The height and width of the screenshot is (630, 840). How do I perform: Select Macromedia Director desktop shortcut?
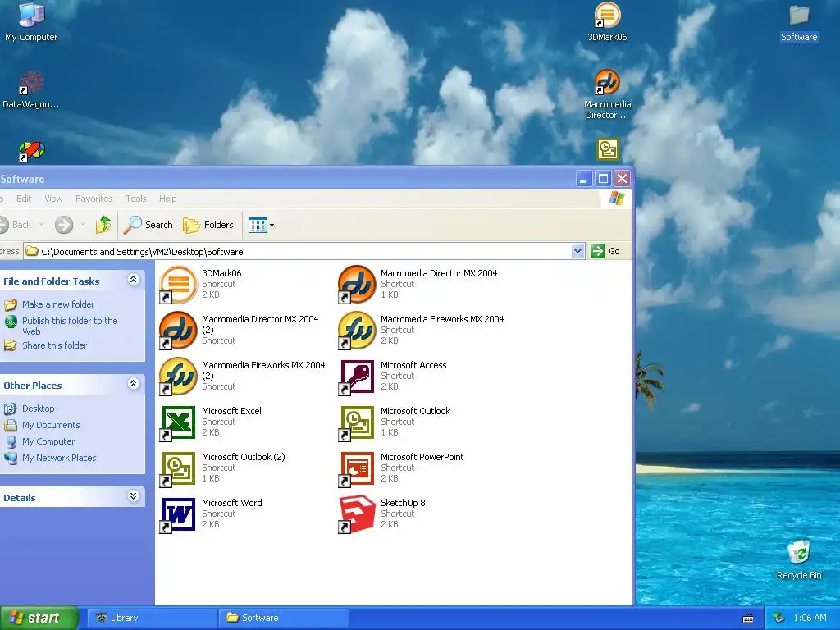click(607, 94)
